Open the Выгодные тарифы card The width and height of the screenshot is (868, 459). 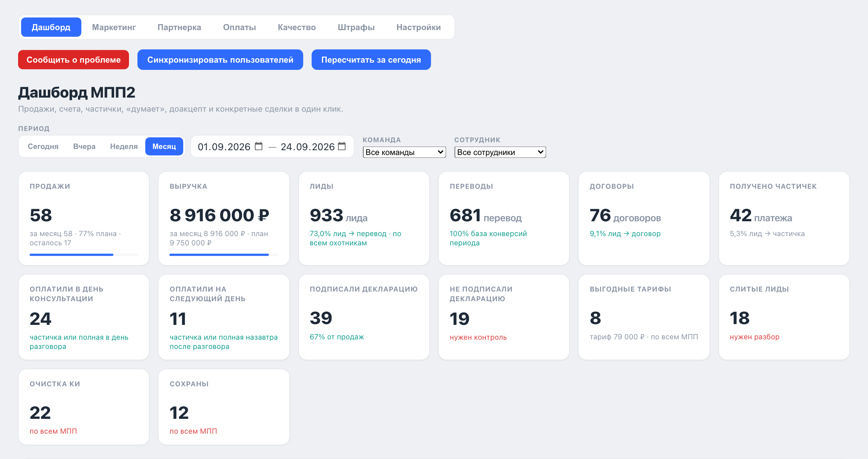644,317
